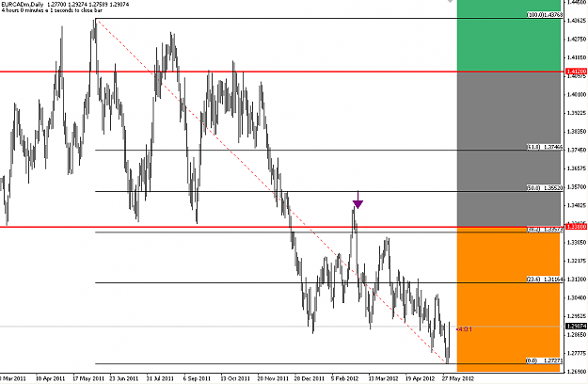The height and width of the screenshot is (384, 588).
Task: Select the Fibonacci 0.0 level label 1.27271
Action: [x=545, y=360]
